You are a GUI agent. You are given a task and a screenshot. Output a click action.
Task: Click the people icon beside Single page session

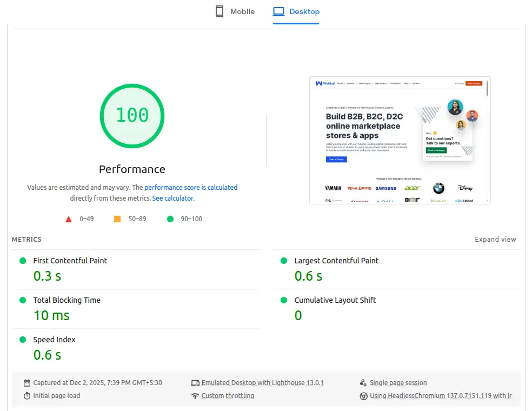(363, 383)
